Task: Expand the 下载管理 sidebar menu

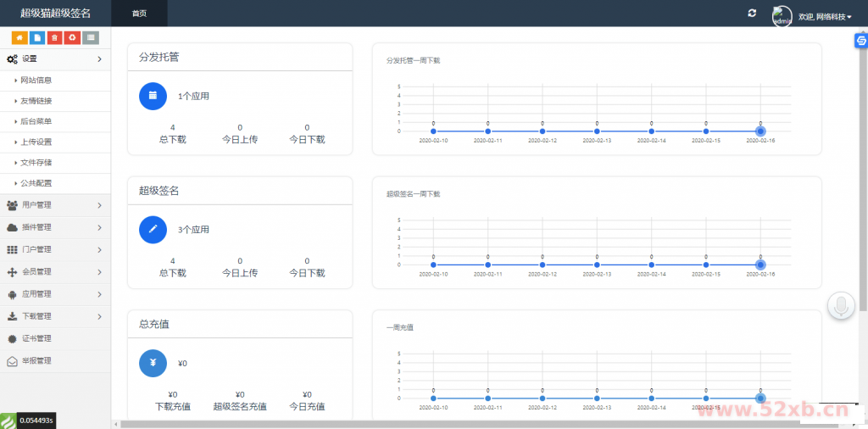Action: pos(55,316)
